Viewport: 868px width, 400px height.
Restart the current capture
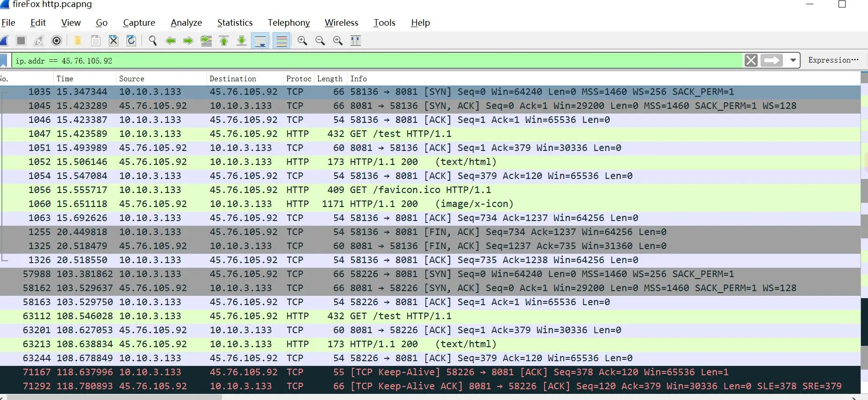tap(39, 41)
